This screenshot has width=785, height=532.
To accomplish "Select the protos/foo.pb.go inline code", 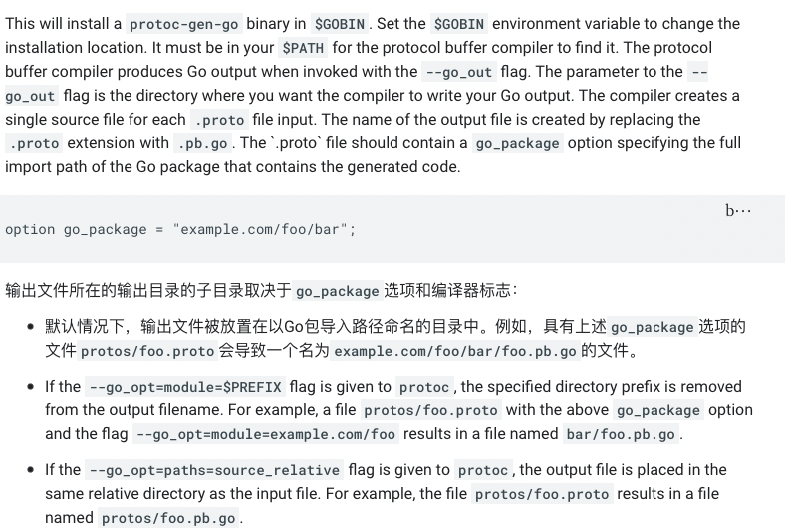I will [x=168, y=518].
